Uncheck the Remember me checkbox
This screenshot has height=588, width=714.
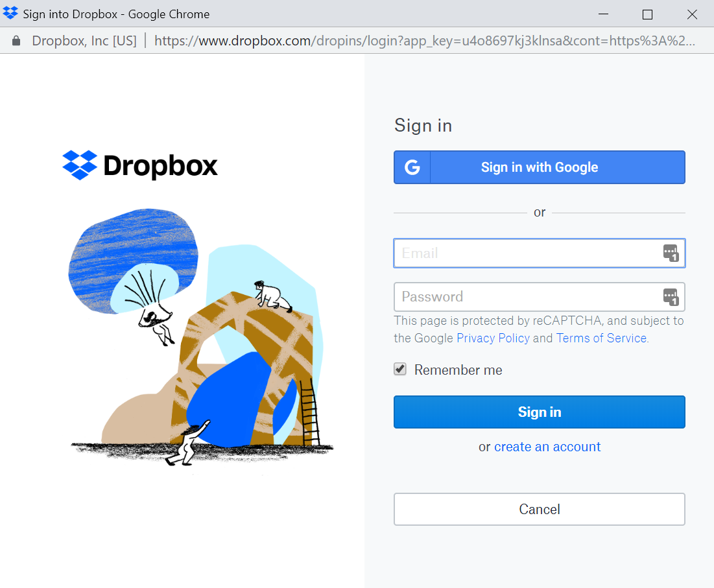[x=401, y=370]
